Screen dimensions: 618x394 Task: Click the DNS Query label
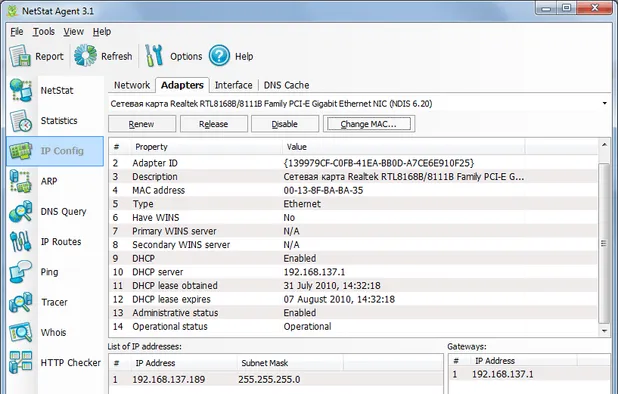coord(63,212)
